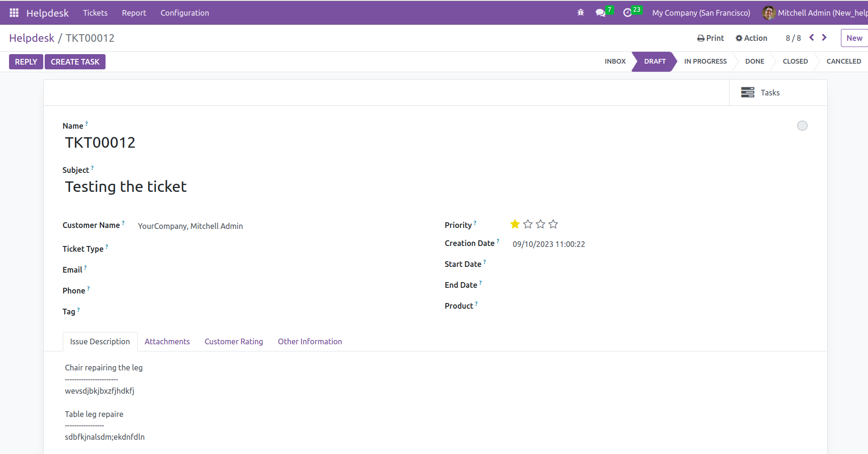Viewport: 868px width, 454px height.
Task: Click the Customer Name help question mark
Action: click(123, 222)
